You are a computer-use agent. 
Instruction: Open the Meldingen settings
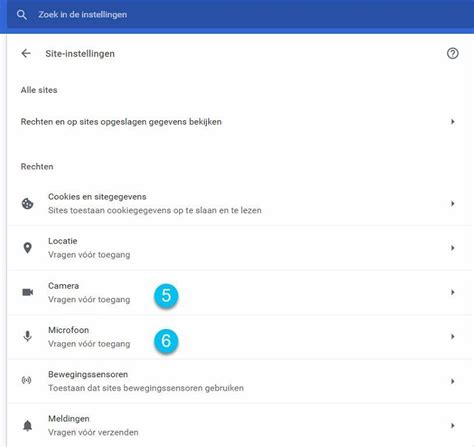click(240, 425)
